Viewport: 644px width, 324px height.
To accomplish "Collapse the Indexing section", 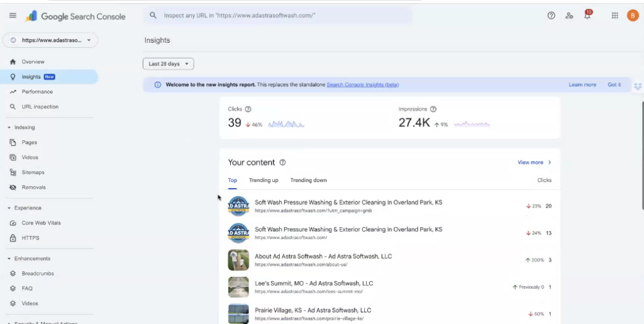I will (9, 128).
